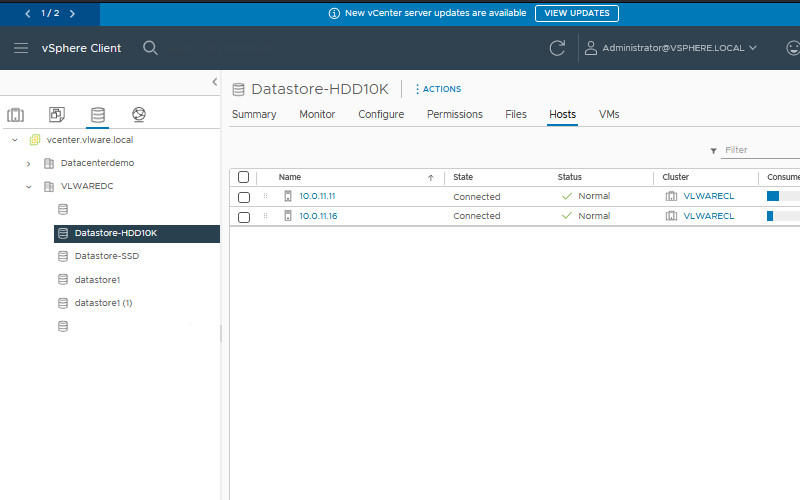Select the Hosts tab
This screenshot has height=500, width=800.
click(x=562, y=114)
